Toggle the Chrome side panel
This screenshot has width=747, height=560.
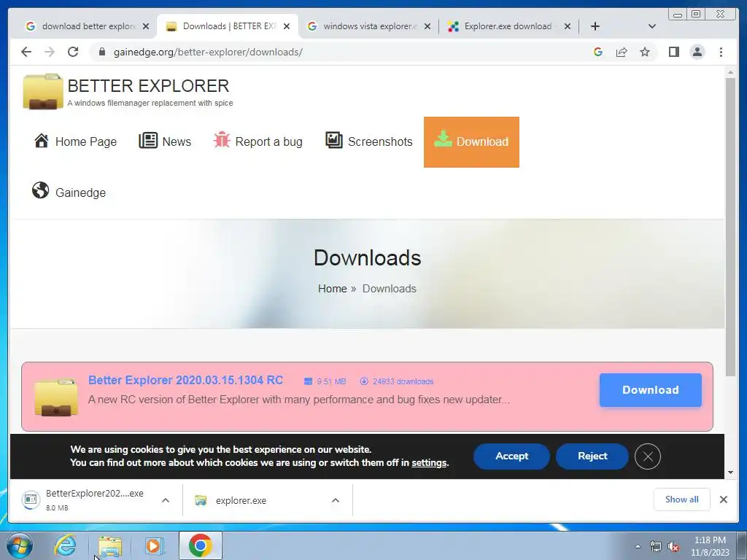tap(673, 52)
